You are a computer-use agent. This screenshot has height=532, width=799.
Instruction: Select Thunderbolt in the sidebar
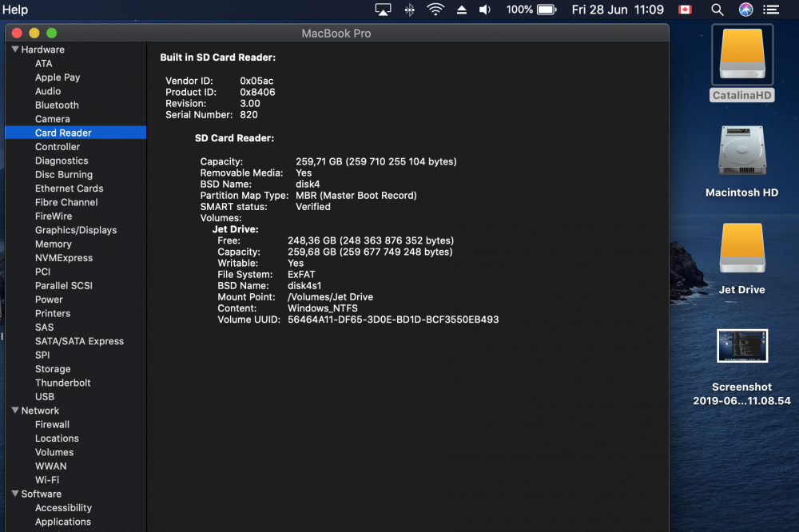tap(62, 383)
